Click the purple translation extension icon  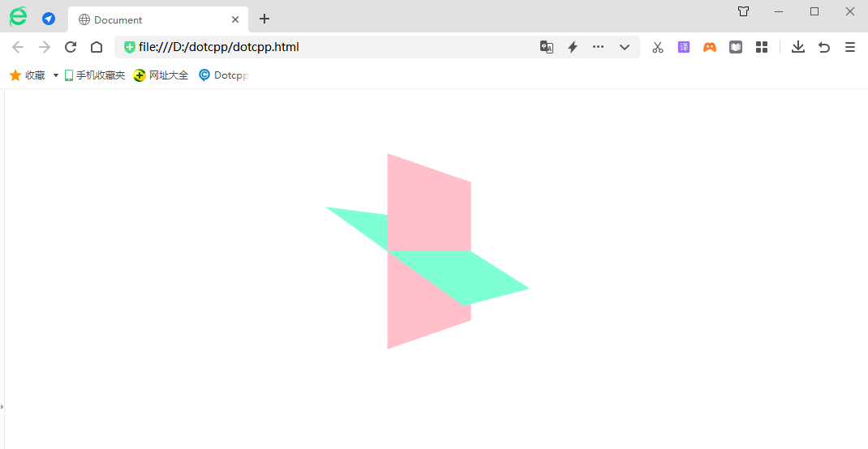pos(684,47)
